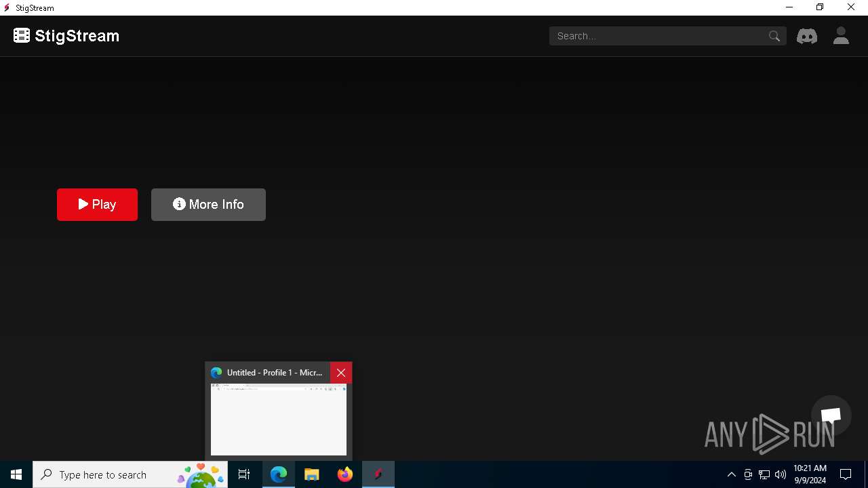Restore down the StigStream window
The height and width of the screenshot is (488, 868).
coord(820,7)
